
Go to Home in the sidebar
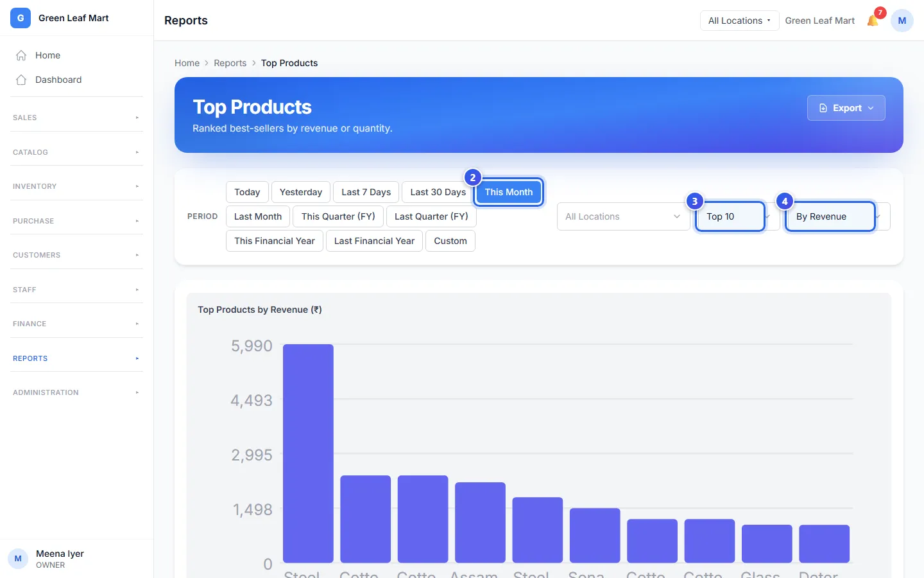76,55
